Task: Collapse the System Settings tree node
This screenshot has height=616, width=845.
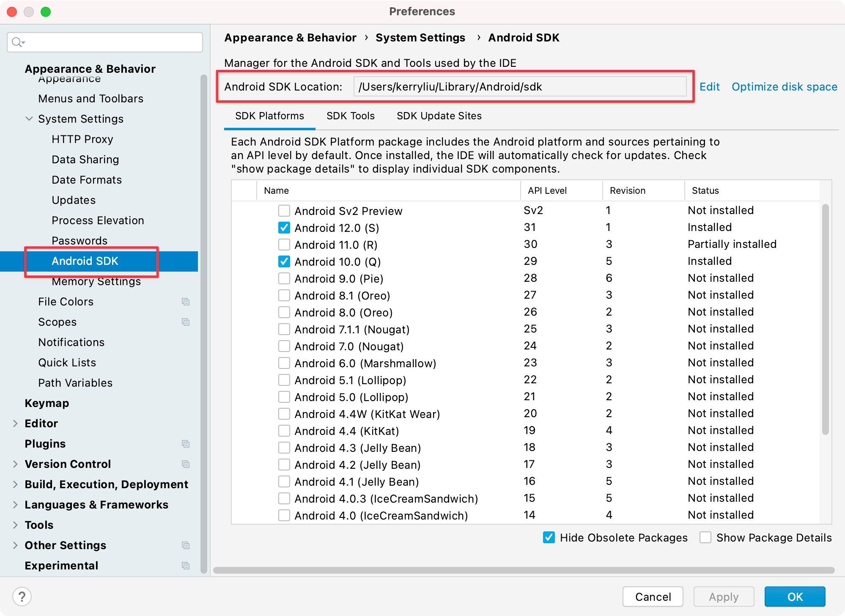Action: pos(29,119)
